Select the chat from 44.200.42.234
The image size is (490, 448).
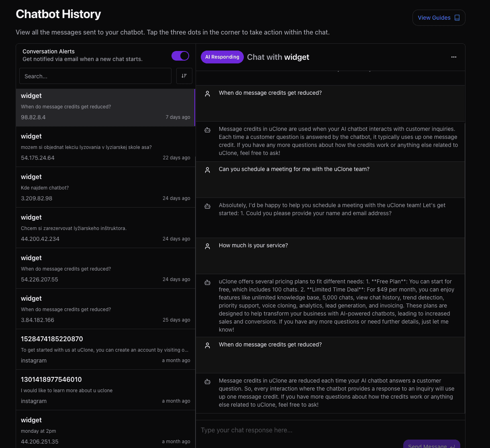pos(106,228)
